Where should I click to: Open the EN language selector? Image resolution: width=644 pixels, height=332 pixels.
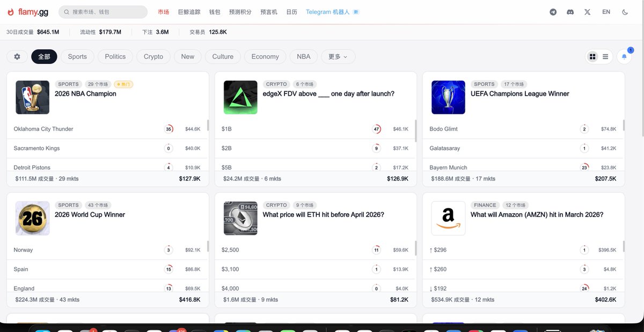click(606, 12)
